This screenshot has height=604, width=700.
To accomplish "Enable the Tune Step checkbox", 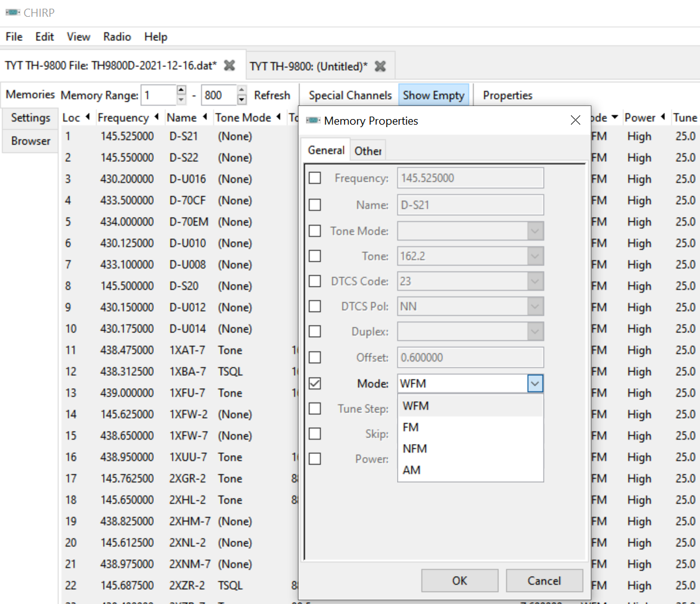I will (x=315, y=408).
